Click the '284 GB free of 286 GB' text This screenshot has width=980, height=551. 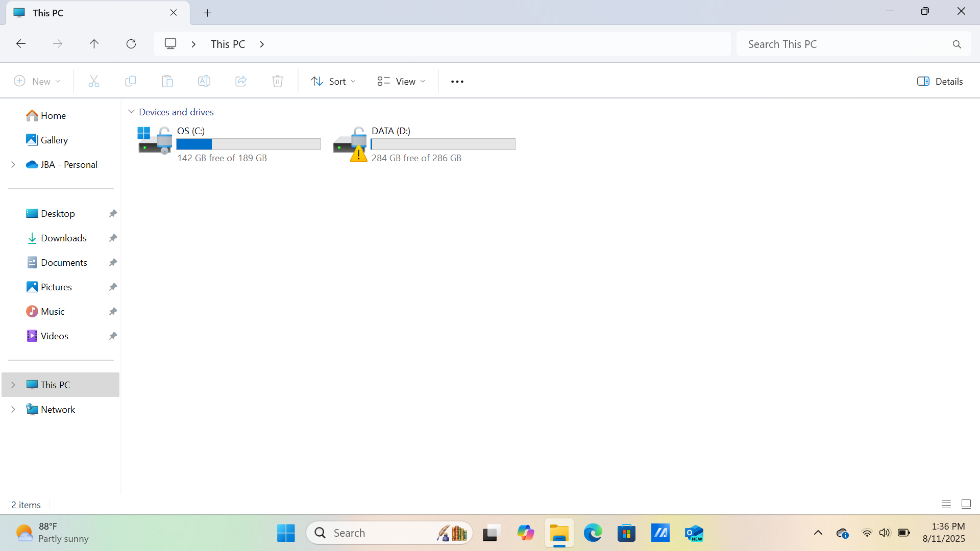coord(416,158)
